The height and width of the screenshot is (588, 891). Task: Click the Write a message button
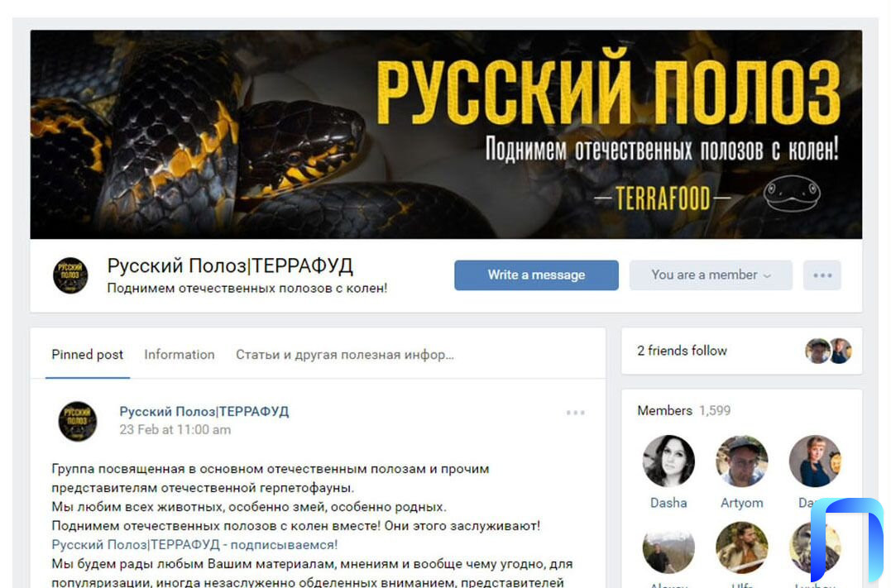[536, 275]
